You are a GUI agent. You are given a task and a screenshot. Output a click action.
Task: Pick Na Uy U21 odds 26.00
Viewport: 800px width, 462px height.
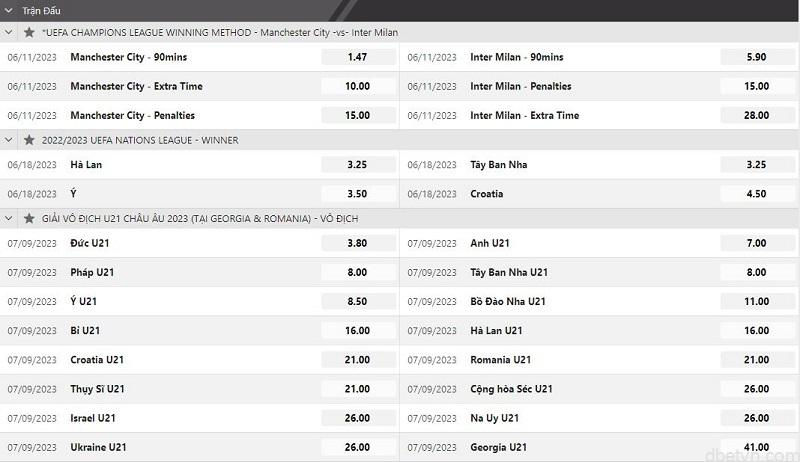click(757, 418)
